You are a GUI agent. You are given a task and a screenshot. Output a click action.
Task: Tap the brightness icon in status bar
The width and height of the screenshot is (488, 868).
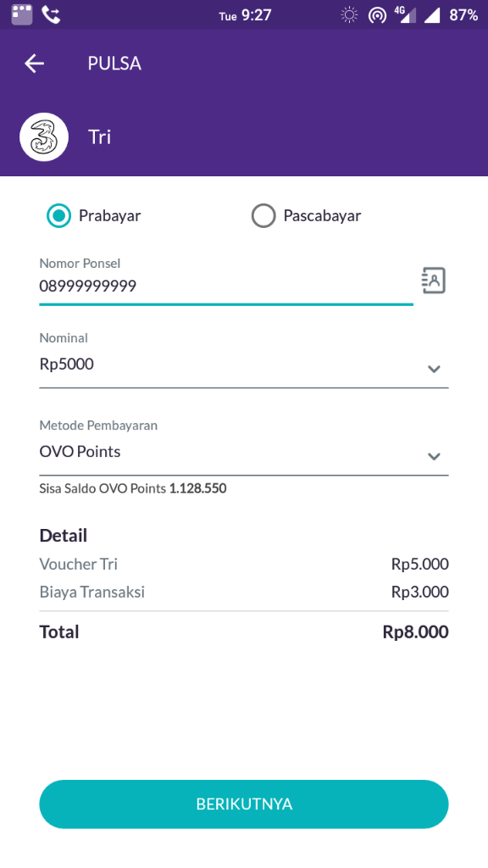coord(348,14)
